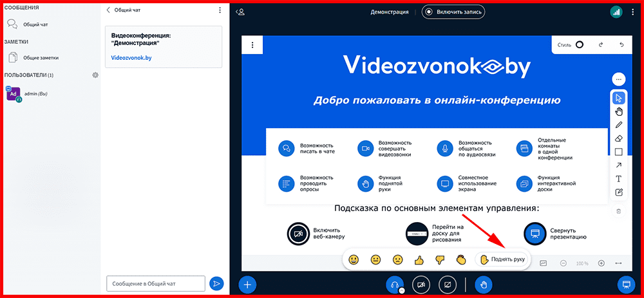Toggle multi-user whiteboard chart icon
The image size is (644, 298).
coord(544,263)
